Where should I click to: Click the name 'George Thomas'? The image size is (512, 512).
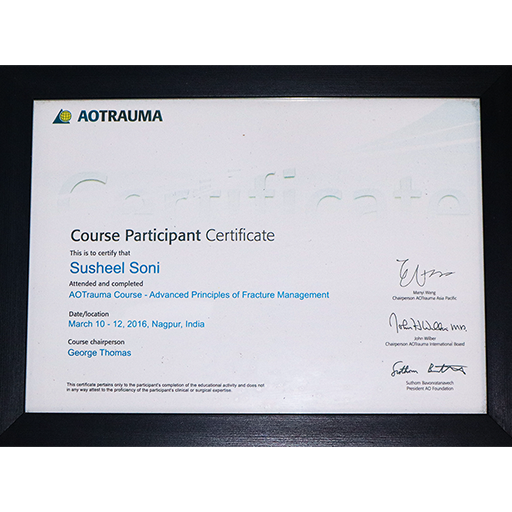tap(99, 353)
